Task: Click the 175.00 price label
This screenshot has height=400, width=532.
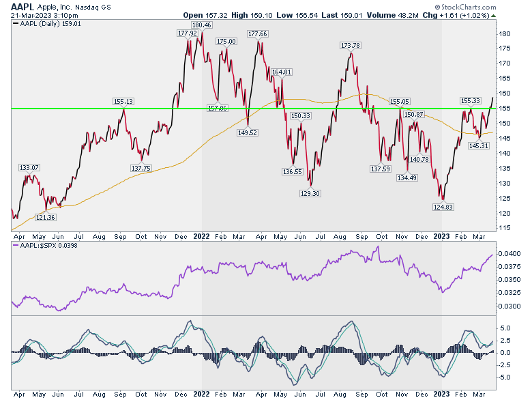Action: coord(226,41)
